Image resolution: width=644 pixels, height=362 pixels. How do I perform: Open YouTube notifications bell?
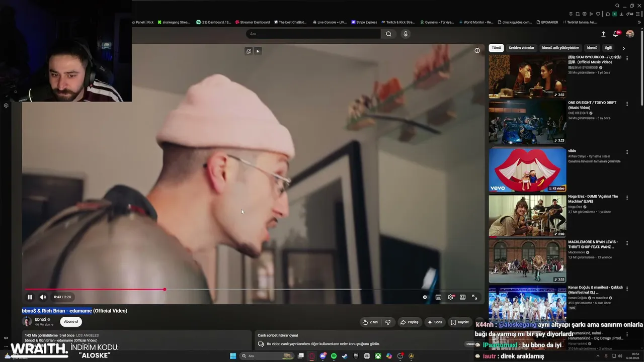[616, 34]
